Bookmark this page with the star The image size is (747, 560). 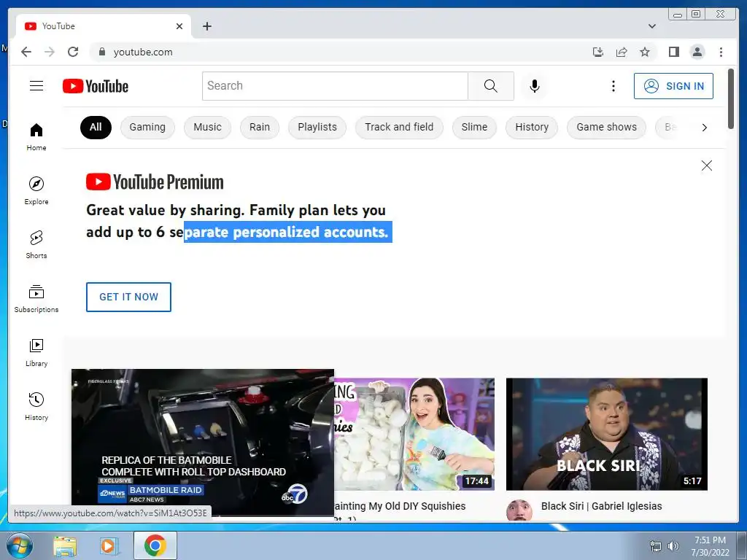point(645,52)
